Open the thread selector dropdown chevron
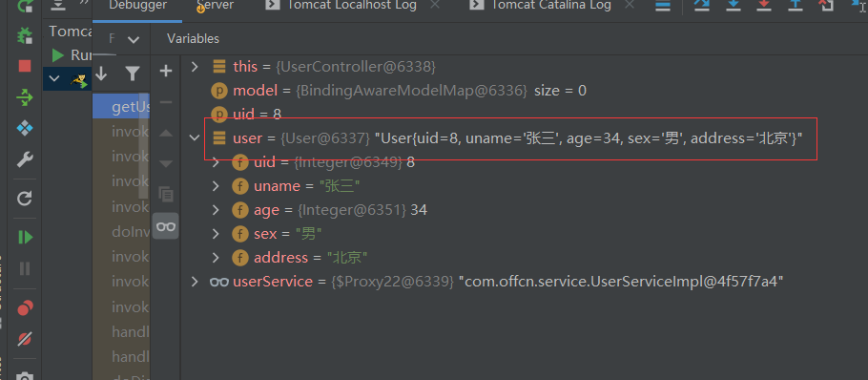This screenshot has height=380, width=868. point(133,39)
